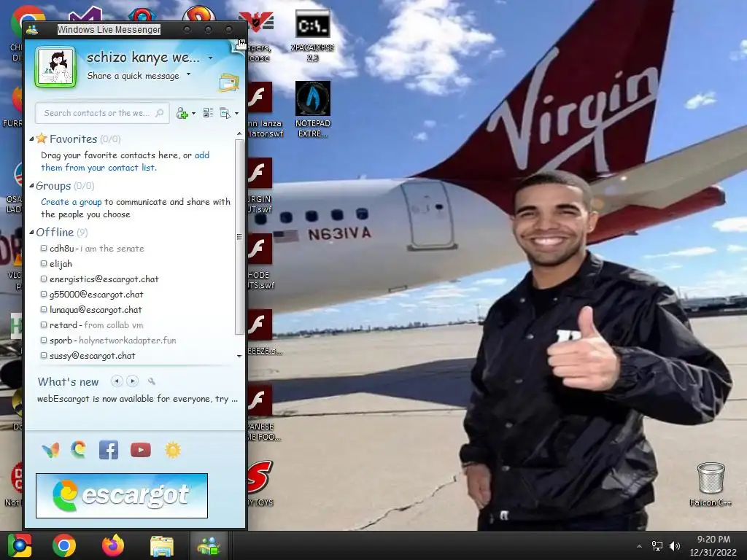
Task: Click the volume speaker tray icon
Action: click(x=675, y=546)
